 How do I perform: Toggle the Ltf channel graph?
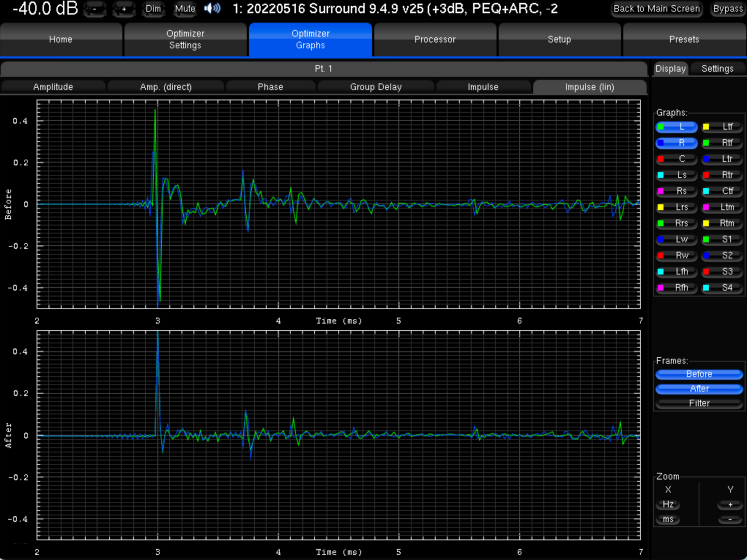pyautogui.click(x=722, y=127)
